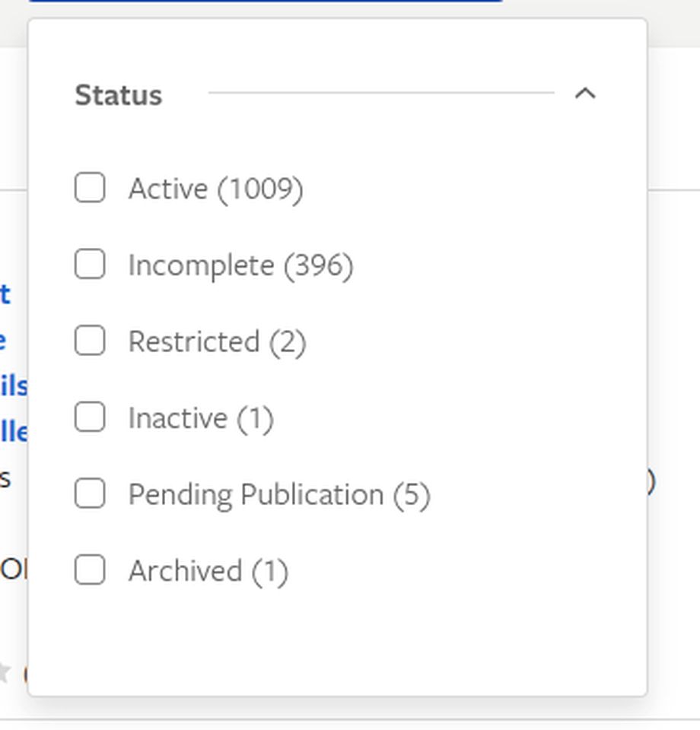Click the "Inactive (1)" label text
This screenshot has height=730, width=700.
click(200, 418)
